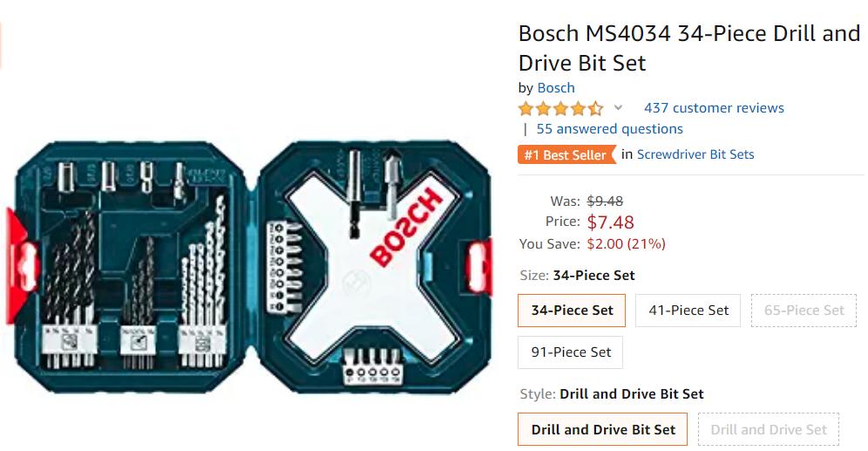Open the 437 customer reviews link
The height and width of the screenshot is (451, 868).
pos(714,108)
